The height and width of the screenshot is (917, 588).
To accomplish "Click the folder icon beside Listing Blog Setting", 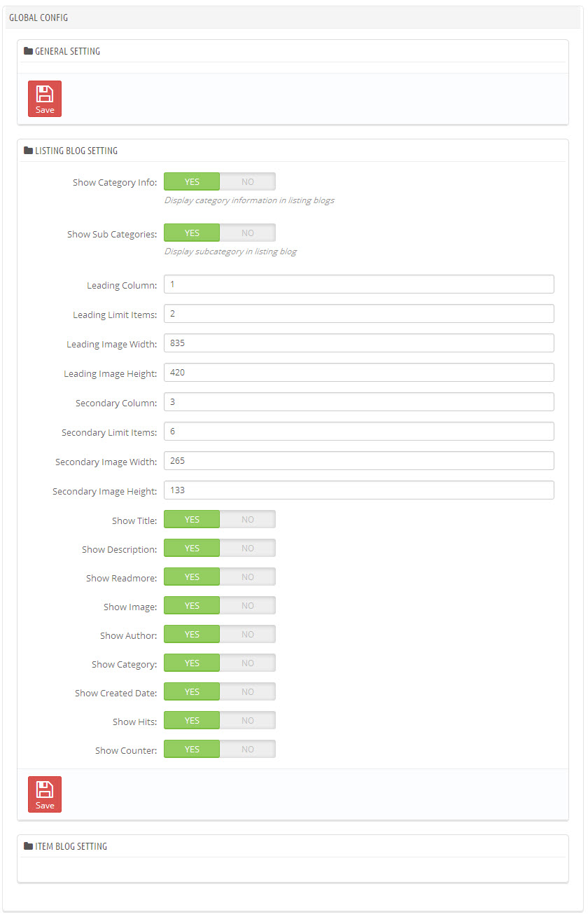I will [28, 151].
